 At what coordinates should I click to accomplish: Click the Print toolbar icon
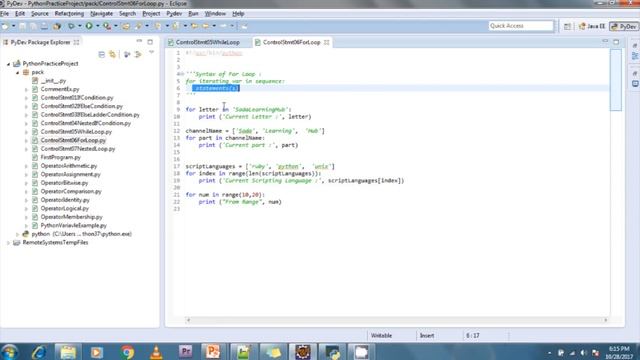coord(44,26)
